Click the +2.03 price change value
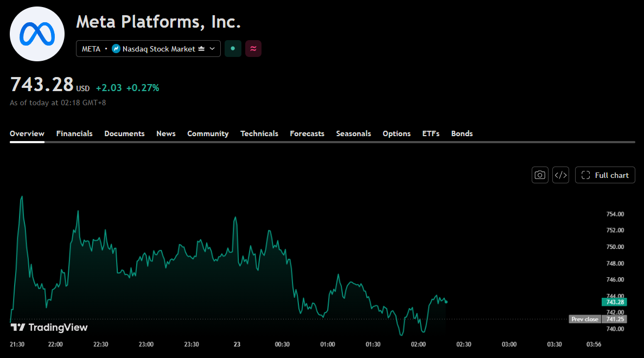The width and height of the screenshot is (644, 358). point(109,88)
